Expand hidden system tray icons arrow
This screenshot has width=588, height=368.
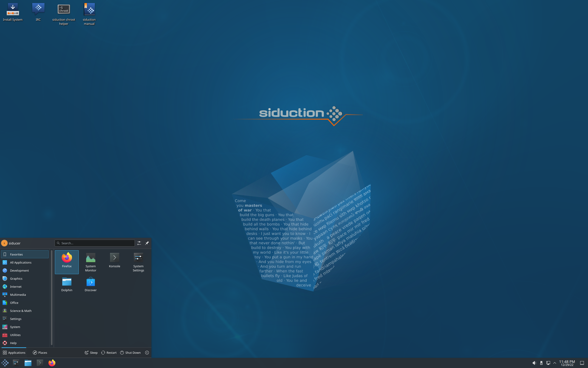[x=555, y=363]
